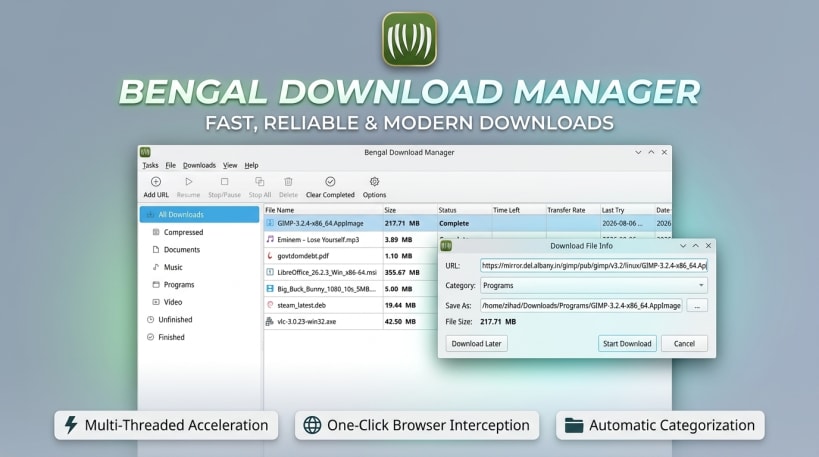Sort by the Transfer Rate column header

572,210
